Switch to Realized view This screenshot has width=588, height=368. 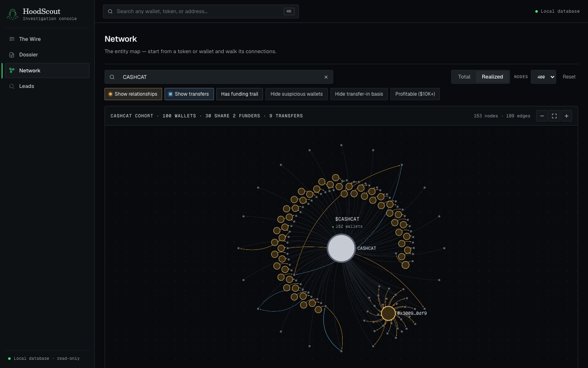[492, 77]
